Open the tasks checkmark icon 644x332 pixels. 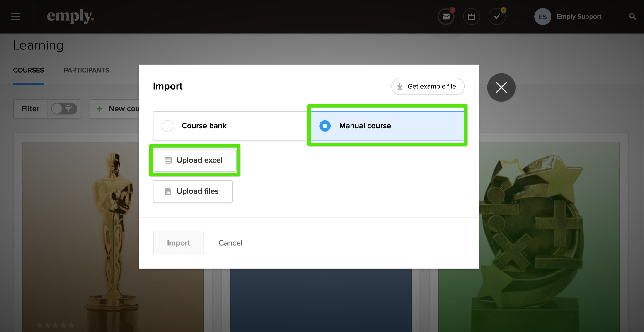(x=497, y=17)
